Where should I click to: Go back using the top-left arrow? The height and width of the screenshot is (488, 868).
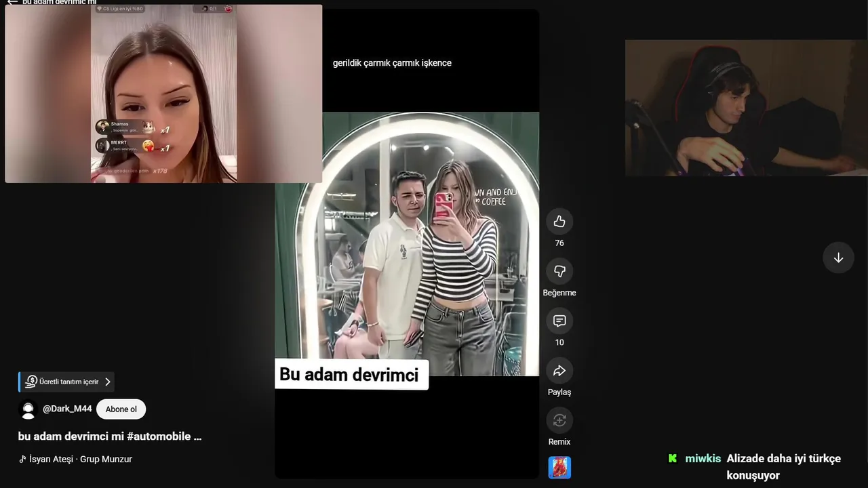[12, 2]
